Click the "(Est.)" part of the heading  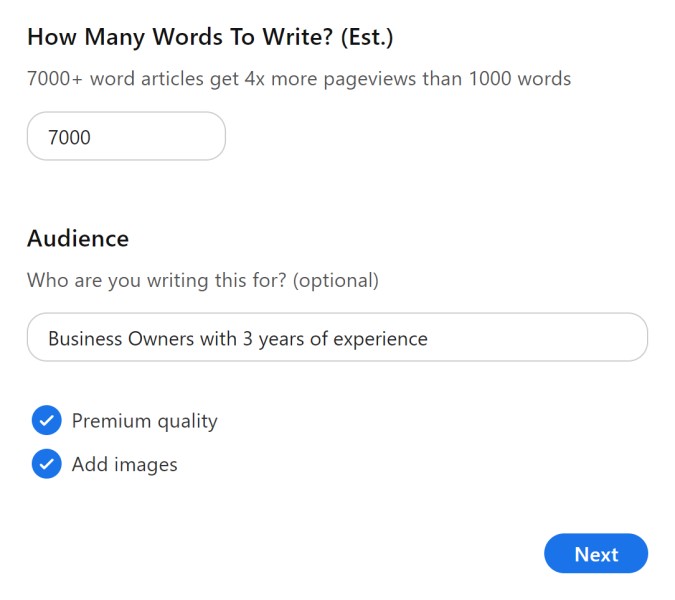point(367,37)
